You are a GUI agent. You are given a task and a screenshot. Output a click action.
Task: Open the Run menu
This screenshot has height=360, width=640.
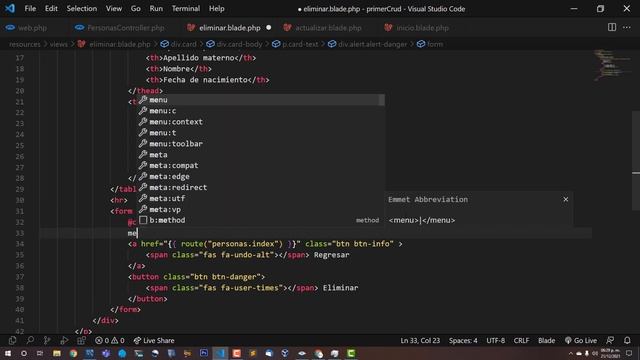(x=156, y=9)
